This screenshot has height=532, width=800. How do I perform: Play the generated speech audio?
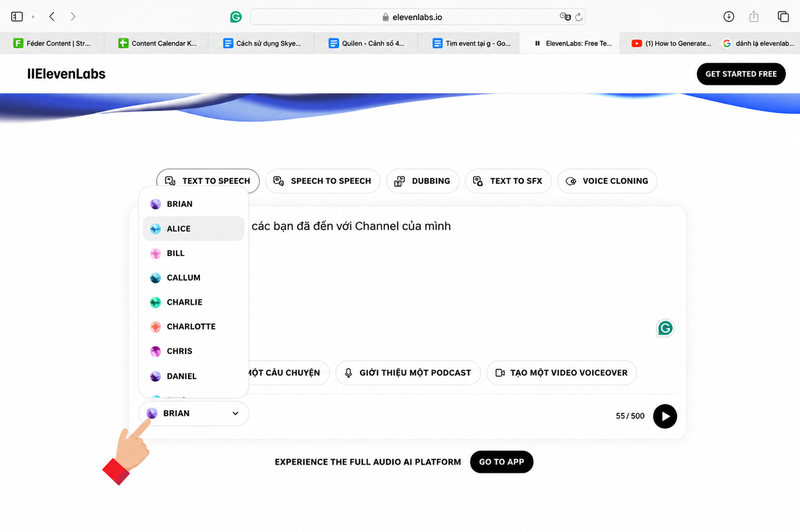665,416
